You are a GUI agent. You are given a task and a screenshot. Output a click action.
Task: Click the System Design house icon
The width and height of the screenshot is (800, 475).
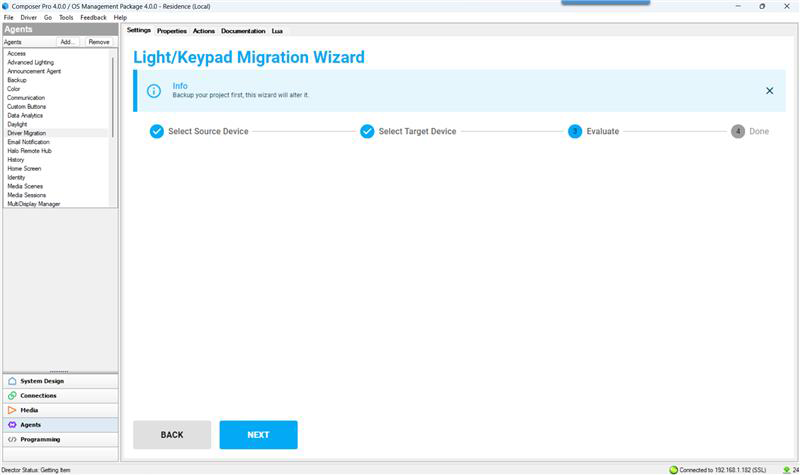coord(12,381)
